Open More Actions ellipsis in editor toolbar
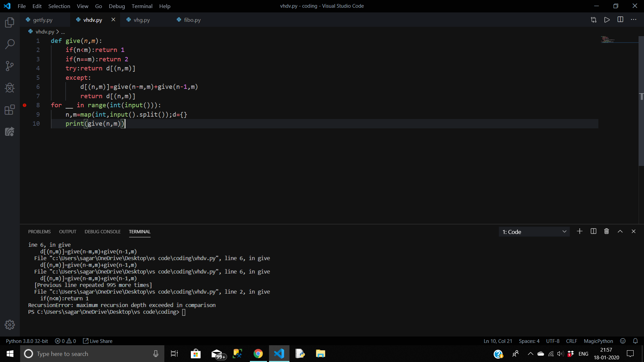The width and height of the screenshot is (644, 362). [634, 20]
